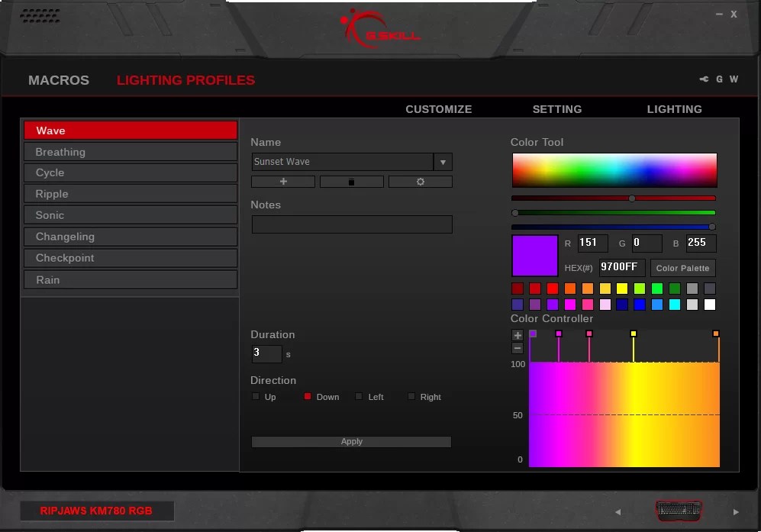The width and height of the screenshot is (761, 532).
Task: Open profile options via the gear icon
Action: (x=421, y=182)
